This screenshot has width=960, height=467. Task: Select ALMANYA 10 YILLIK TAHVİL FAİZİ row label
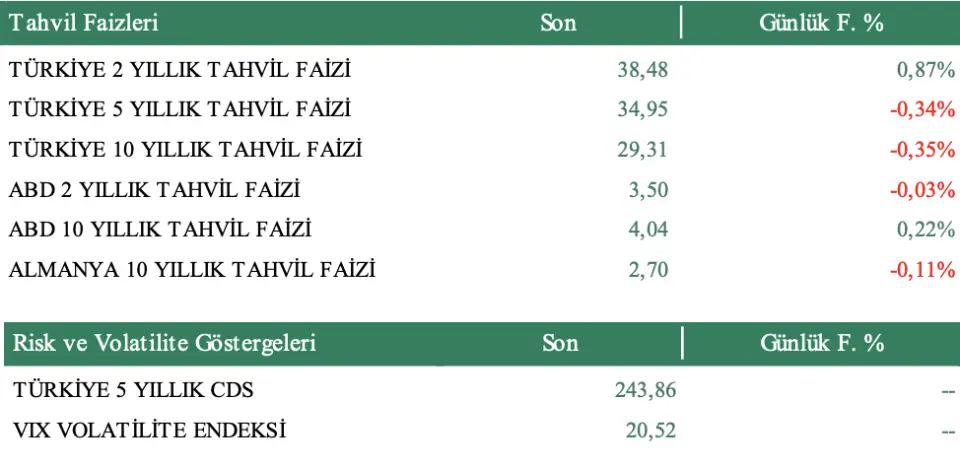coord(192,270)
